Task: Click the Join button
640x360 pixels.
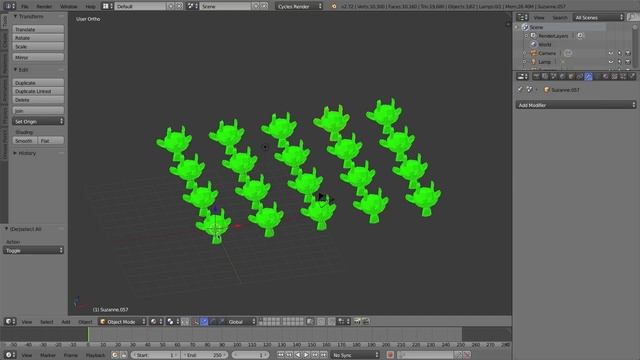Action: (x=38, y=111)
